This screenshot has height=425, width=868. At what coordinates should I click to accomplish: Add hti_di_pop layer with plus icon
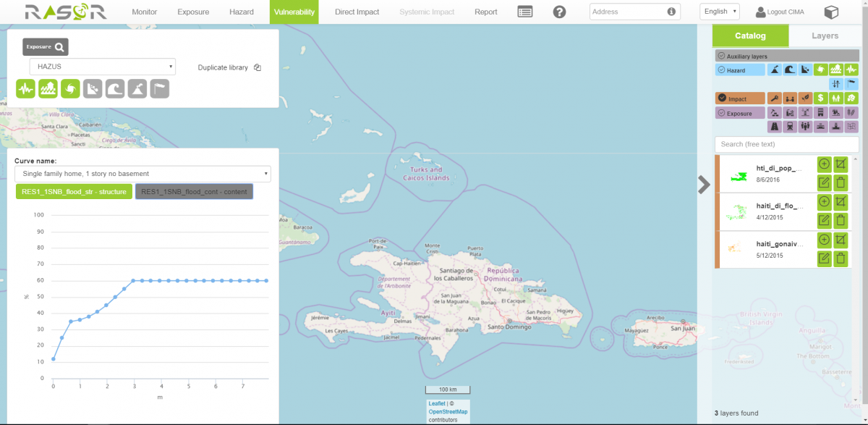pyautogui.click(x=825, y=164)
